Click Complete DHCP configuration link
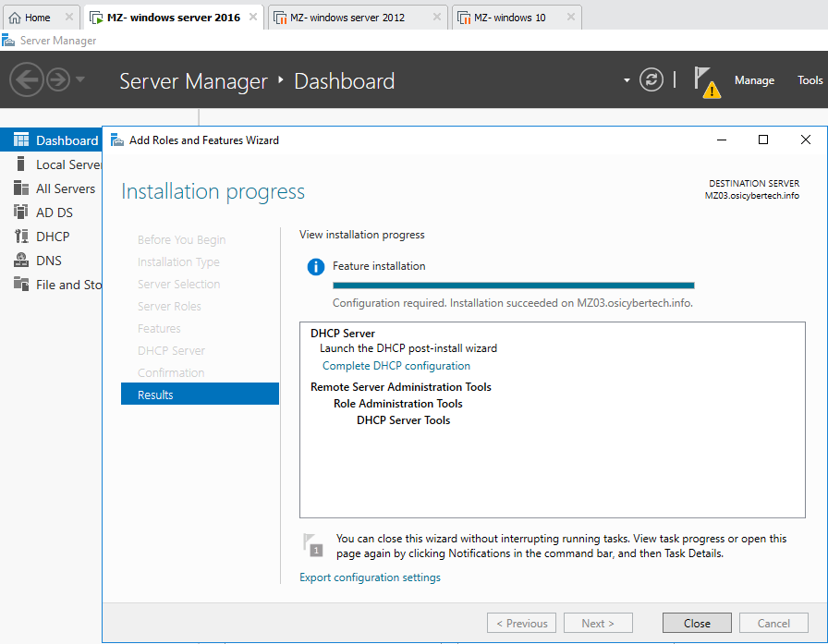Image resolution: width=828 pixels, height=644 pixels. [x=396, y=366]
